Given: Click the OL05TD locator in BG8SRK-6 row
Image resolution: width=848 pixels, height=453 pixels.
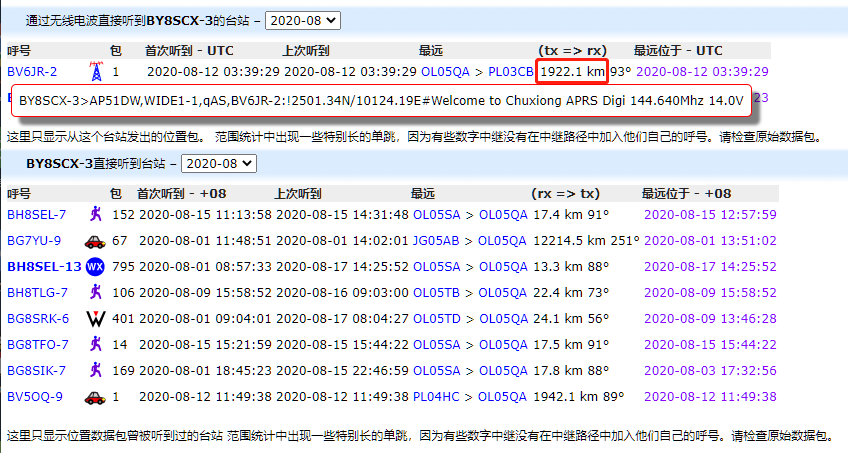Looking at the screenshot, I should point(436,319).
